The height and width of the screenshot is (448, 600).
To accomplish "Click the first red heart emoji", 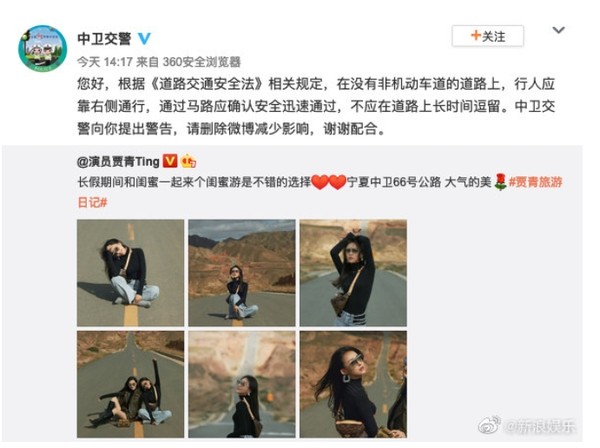I will [320, 182].
